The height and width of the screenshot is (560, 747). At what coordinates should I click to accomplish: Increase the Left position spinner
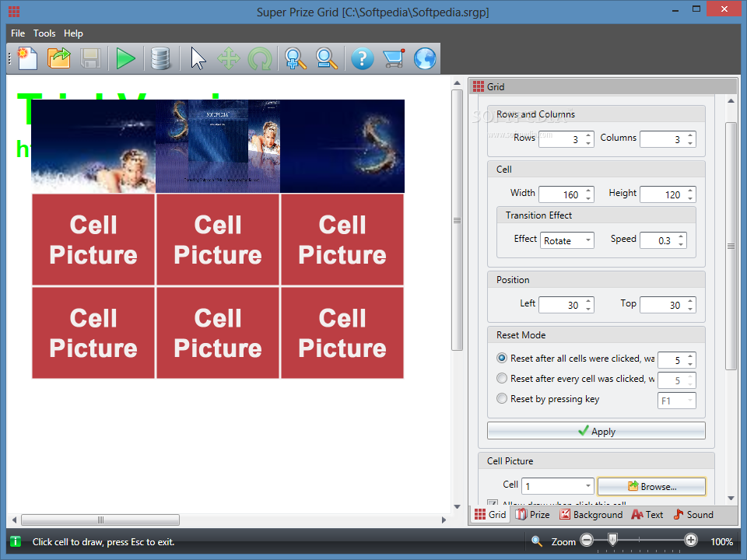(x=588, y=301)
